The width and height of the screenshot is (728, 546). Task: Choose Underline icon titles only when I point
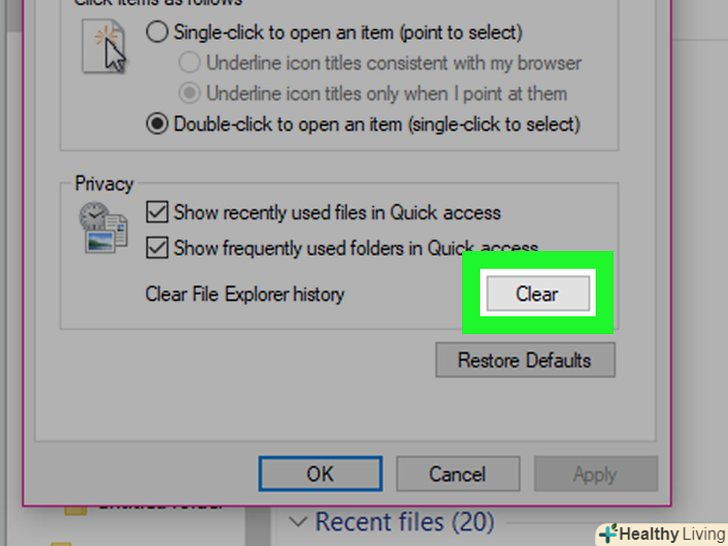click(189, 93)
